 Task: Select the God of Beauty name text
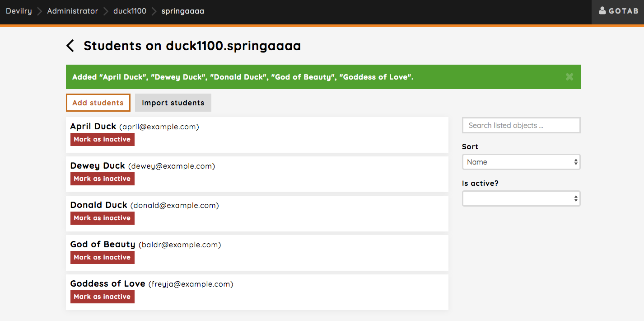[x=103, y=244]
